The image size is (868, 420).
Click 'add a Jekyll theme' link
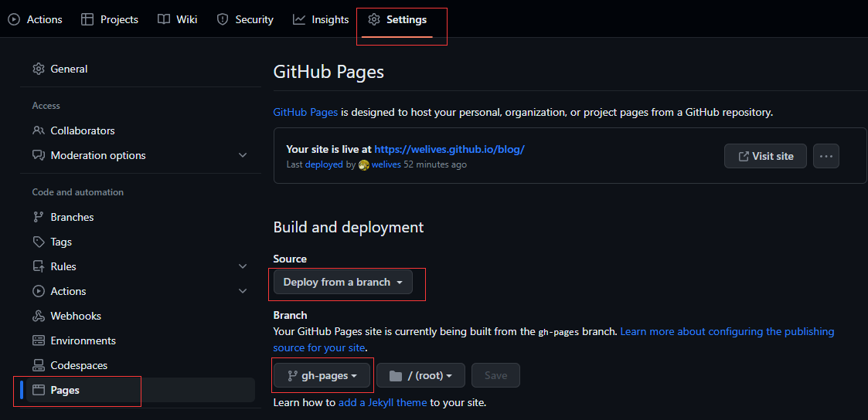[x=383, y=402]
